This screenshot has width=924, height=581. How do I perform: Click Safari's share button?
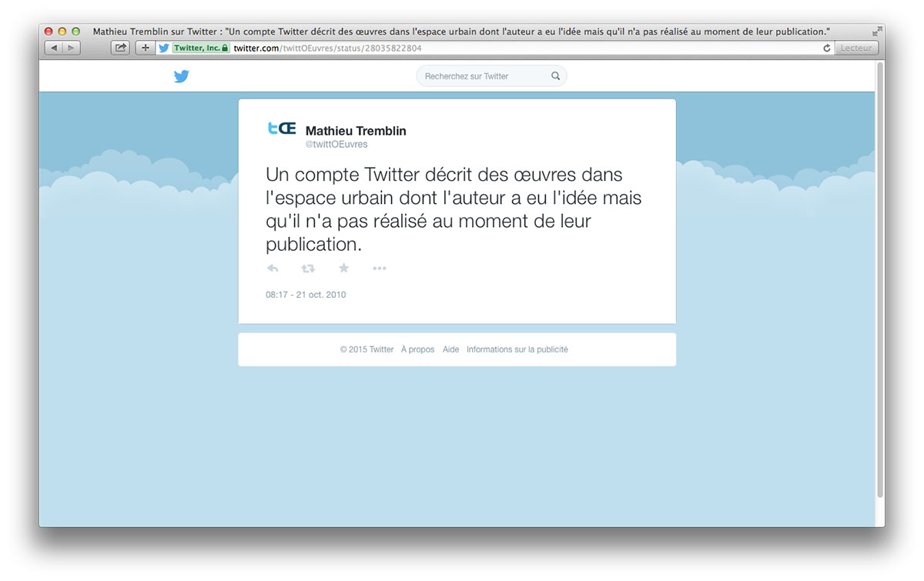[x=120, y=48]
